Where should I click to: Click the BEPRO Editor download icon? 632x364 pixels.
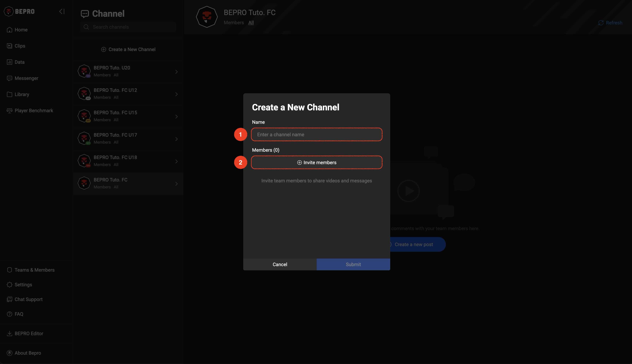point(10,334)
